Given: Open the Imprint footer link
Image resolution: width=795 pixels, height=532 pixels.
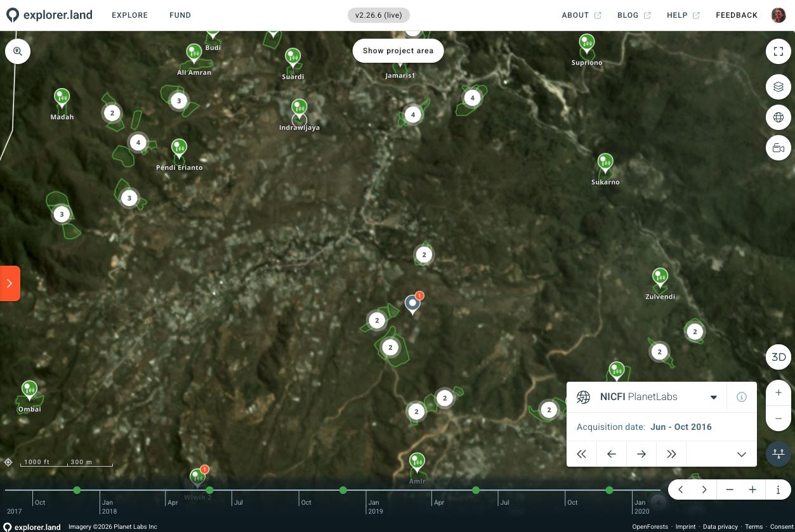Looking at the screenshot, I should pyautogui.click(x=685, y=527).
